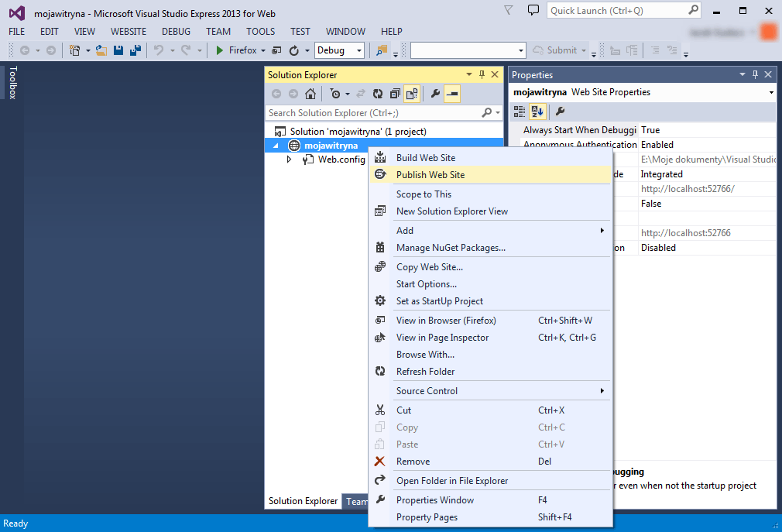Close the Solution Explorer panel

[x=495, y=75]
